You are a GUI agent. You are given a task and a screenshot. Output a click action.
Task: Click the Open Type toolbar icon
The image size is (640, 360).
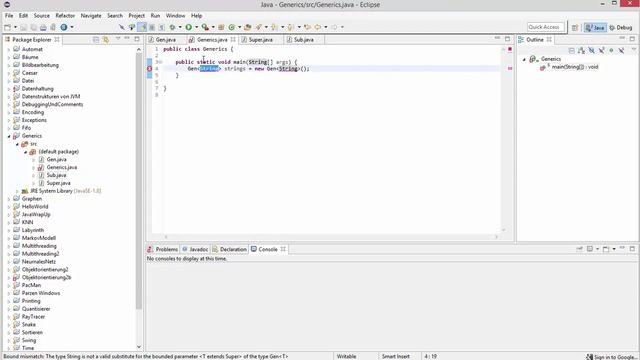(247, 27)
